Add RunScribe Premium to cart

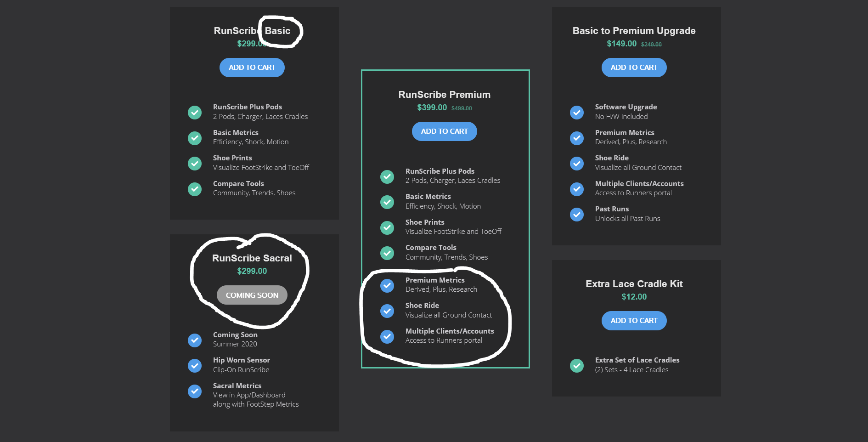tap(445, 131)
